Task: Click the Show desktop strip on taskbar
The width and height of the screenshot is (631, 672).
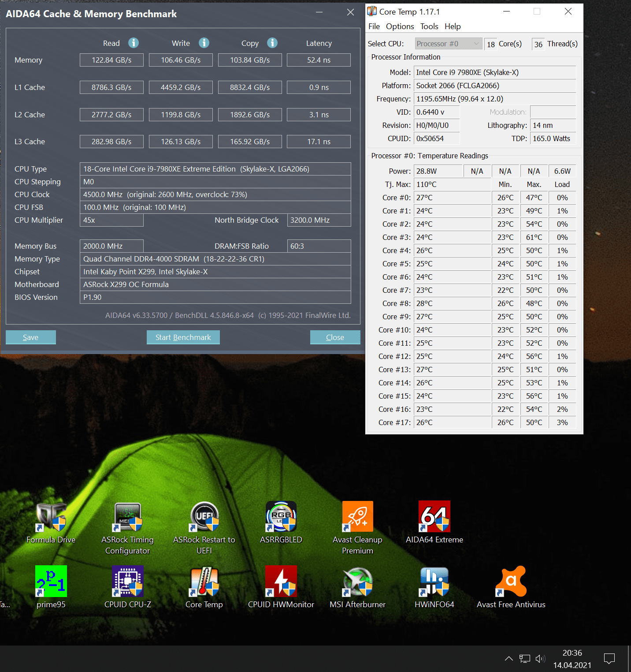Action: [x=629, y=659]
